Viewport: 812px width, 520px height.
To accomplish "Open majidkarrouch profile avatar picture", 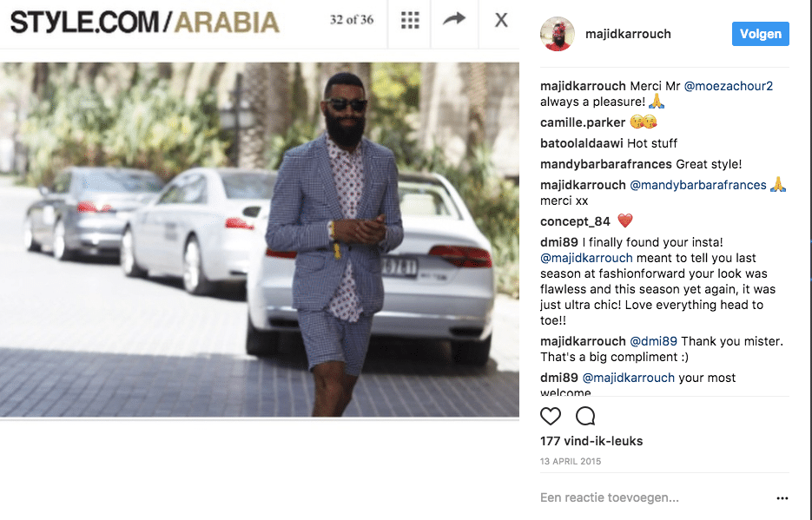I will pyautogui.click(x=558, y=34).
